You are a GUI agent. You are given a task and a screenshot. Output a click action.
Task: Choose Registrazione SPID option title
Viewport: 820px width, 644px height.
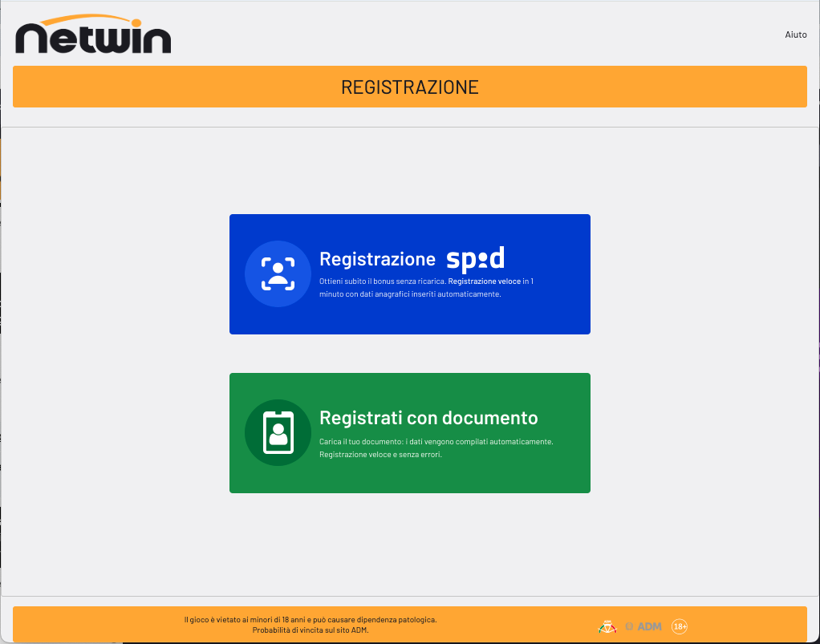click(x=378, y=259)
